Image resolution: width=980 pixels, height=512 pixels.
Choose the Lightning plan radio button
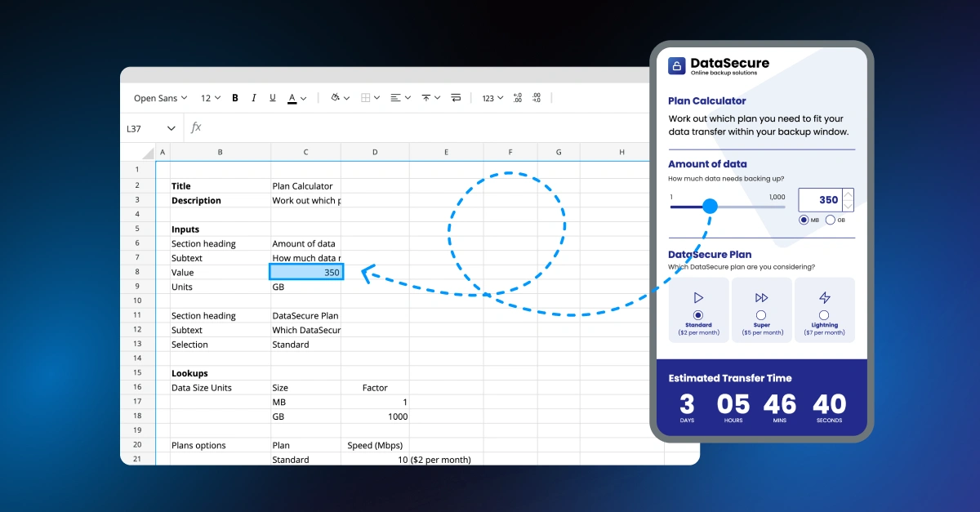point(824,315)
